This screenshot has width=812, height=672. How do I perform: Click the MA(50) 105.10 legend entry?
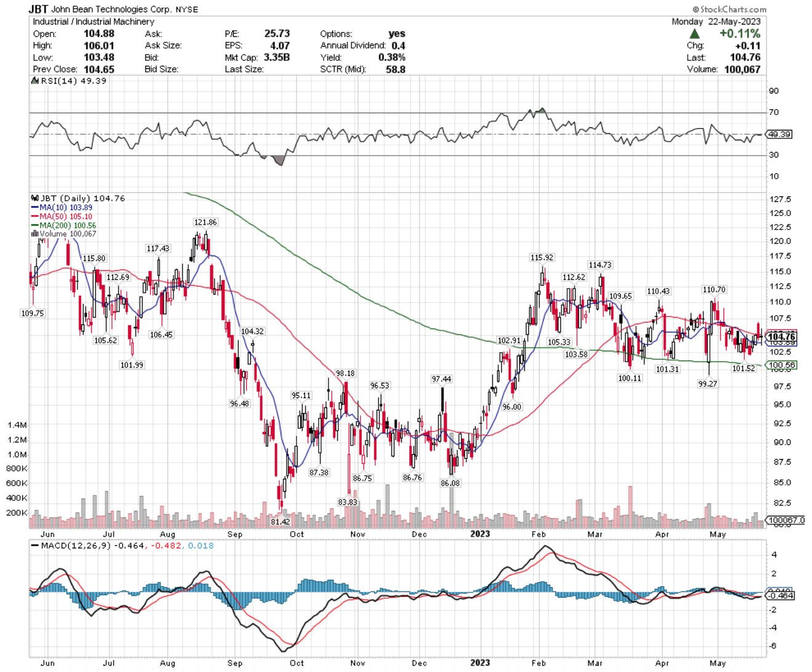(x=62, y=217)
